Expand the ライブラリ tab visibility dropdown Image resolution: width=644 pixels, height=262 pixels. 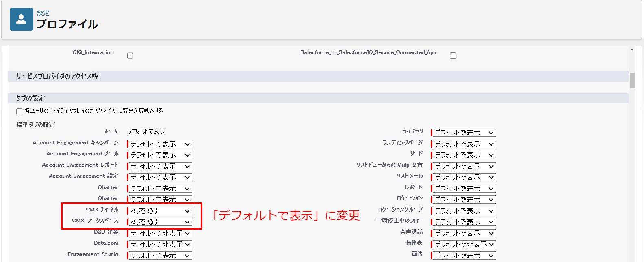[x=464, y=133]
